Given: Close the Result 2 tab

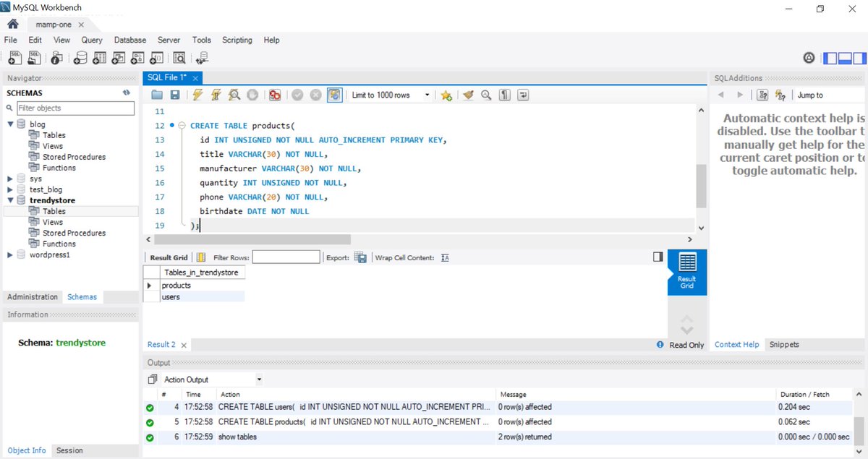Looking at the screenshot, I should click(184, 346).
